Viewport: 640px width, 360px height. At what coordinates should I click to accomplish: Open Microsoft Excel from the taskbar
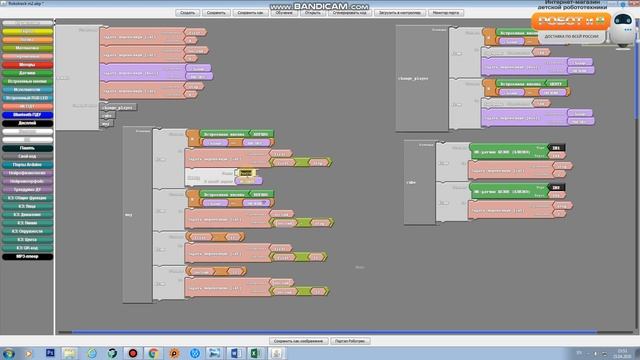coord(256,353)
